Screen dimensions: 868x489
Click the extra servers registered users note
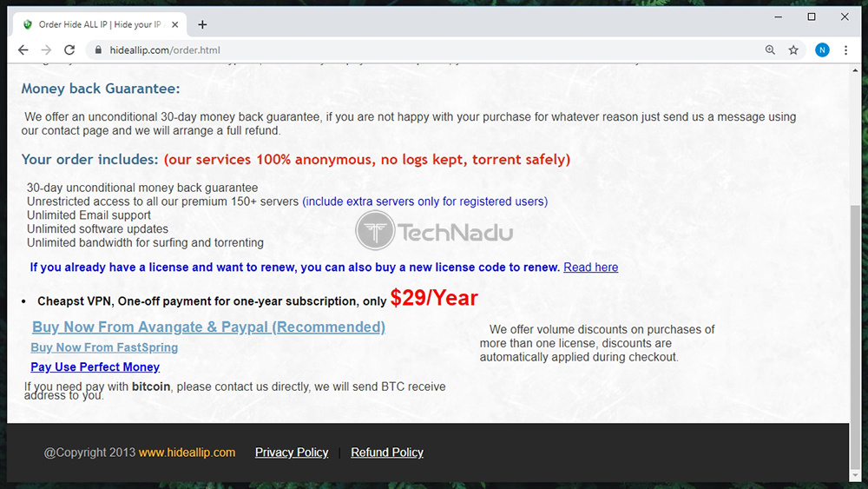(x=425, y=202)
